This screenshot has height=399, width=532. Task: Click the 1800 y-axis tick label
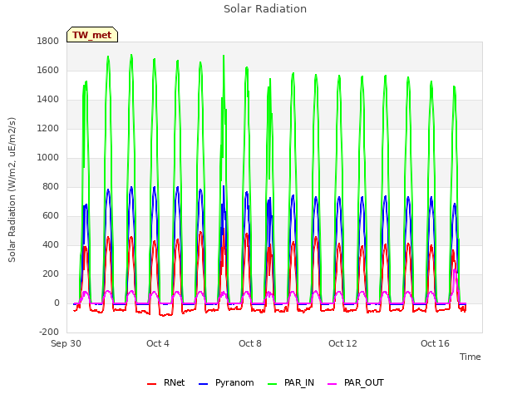(x=48, y=42)
